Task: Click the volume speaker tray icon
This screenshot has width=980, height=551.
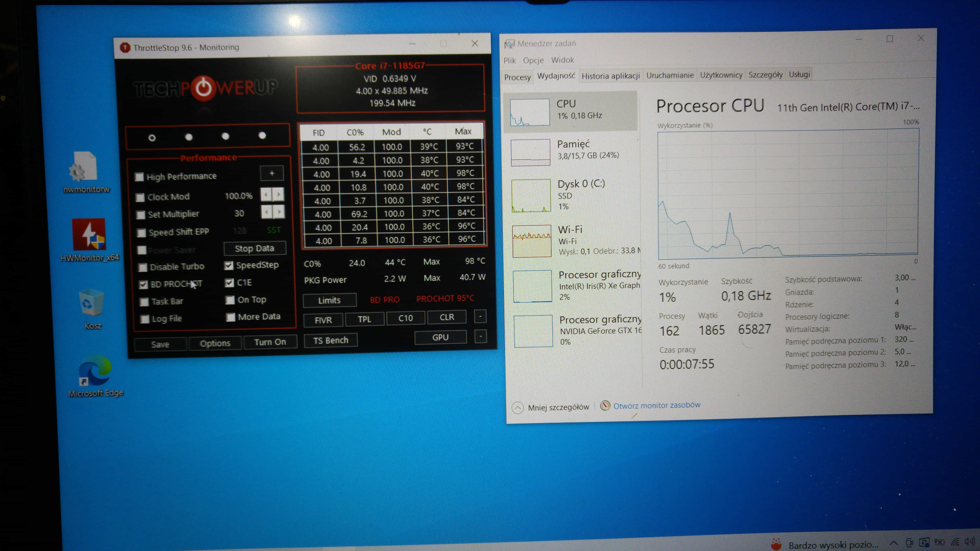Action: [969, 541]
